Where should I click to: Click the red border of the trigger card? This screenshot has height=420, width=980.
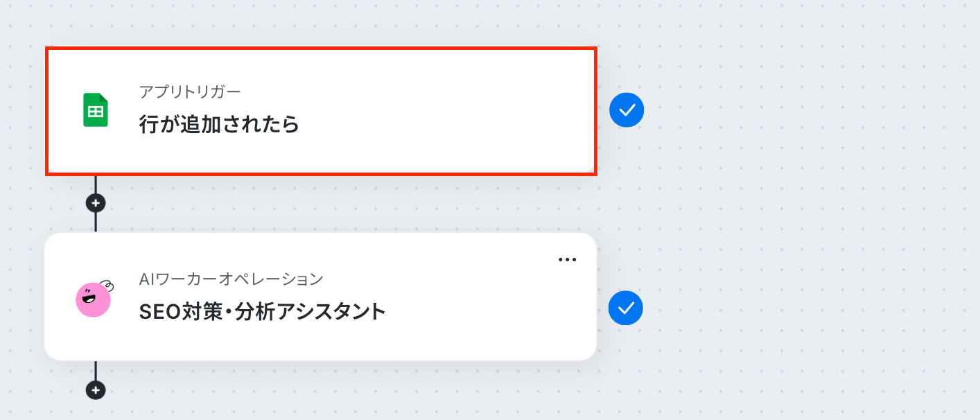[321, 49]
